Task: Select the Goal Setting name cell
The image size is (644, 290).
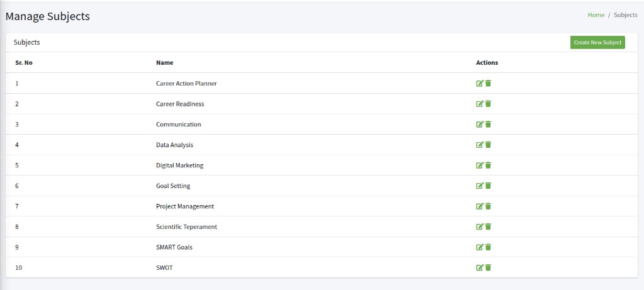Action: coord(173,186)
